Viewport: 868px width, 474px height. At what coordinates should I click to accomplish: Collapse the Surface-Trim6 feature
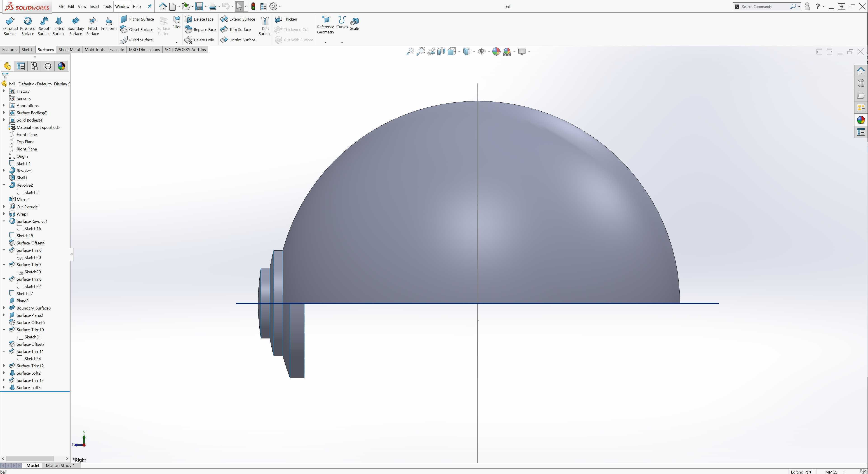tap(4, 250)
